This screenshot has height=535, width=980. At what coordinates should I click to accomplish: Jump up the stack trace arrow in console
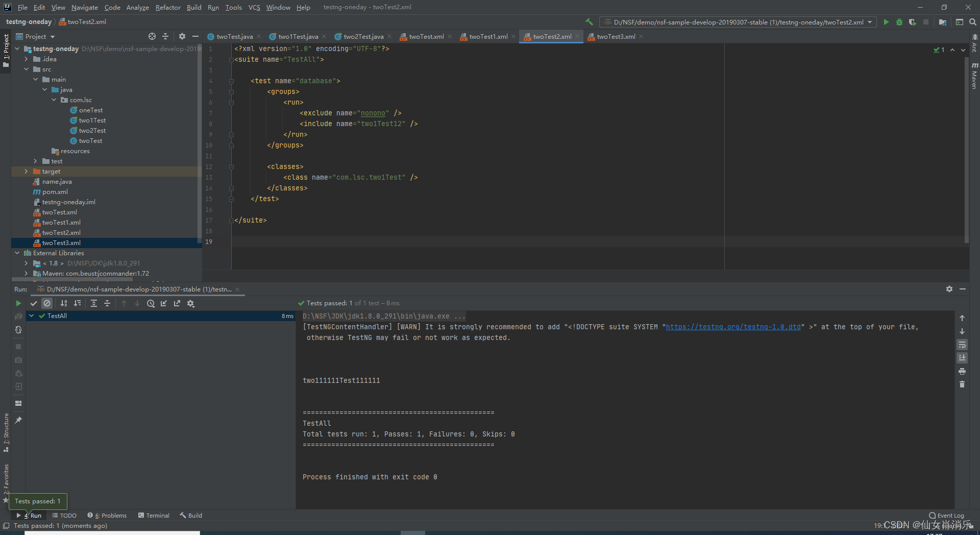pyautogui.click(x=962, y=318)
